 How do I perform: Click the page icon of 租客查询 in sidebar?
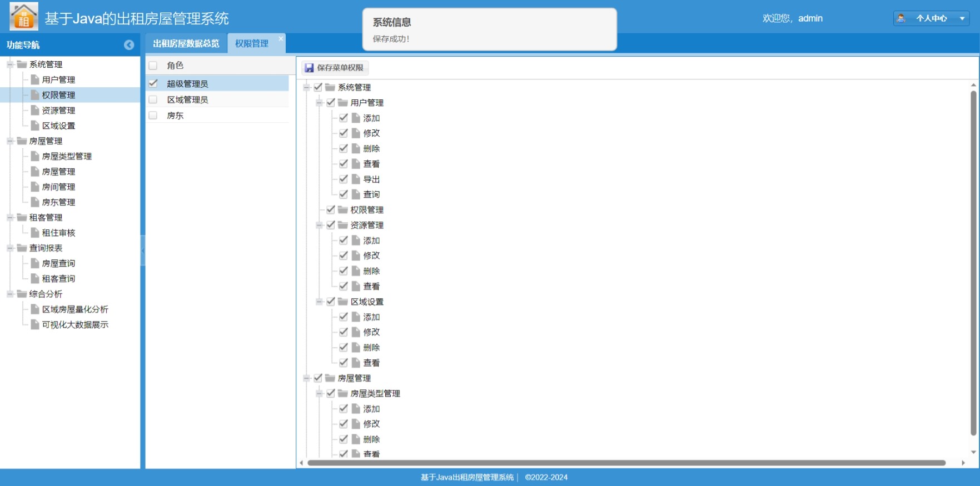35,278
